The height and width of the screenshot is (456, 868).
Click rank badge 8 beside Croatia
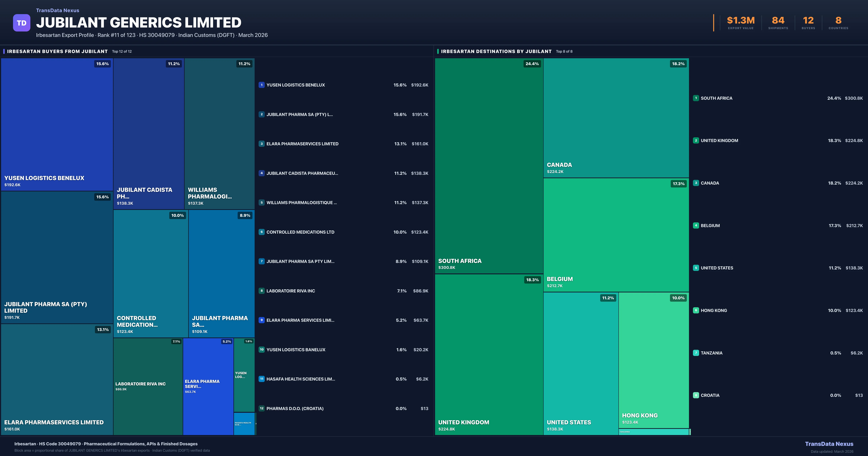point(696,395)
